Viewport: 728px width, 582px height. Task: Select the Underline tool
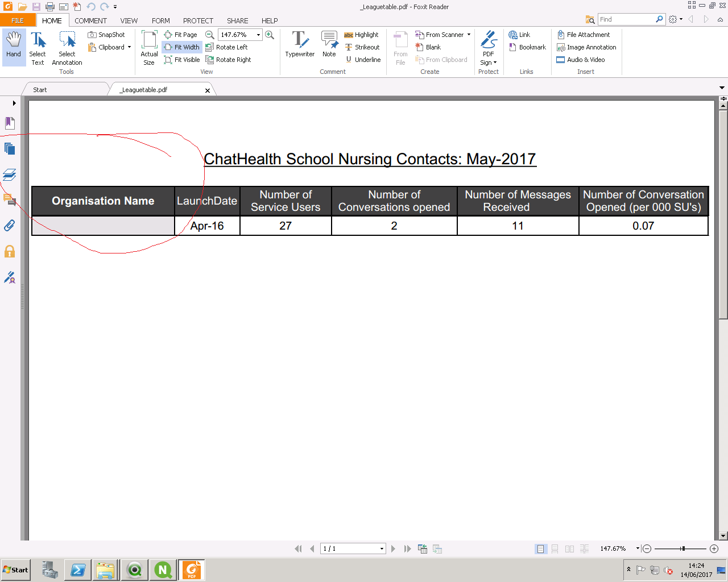[363, 60]
